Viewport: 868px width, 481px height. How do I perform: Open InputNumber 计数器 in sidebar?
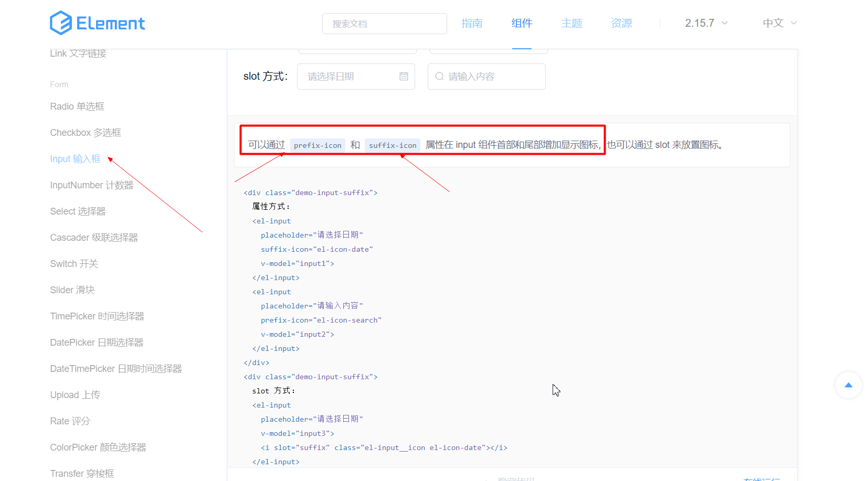pyautogui.click(x=92, y=185)
